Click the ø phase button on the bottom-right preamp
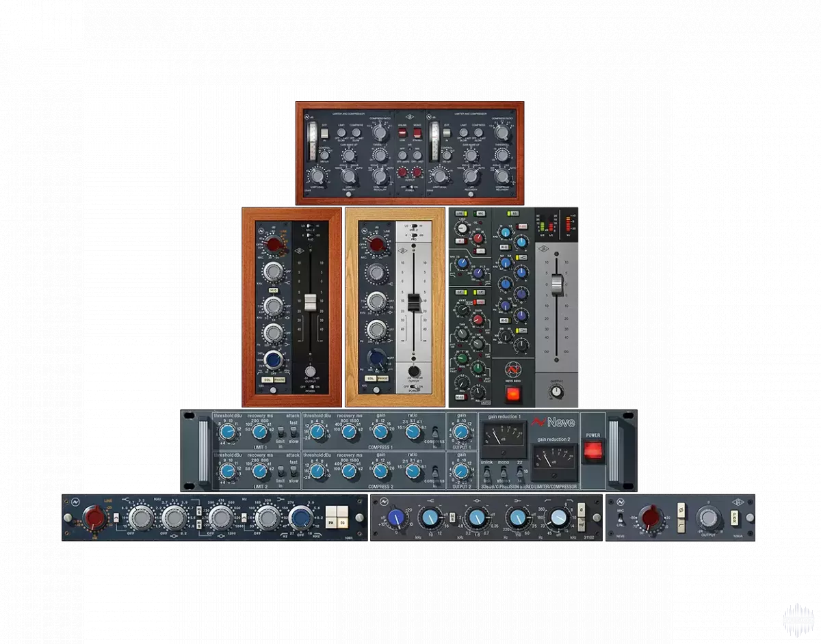The image size is (821, 644). click(681, 511)
